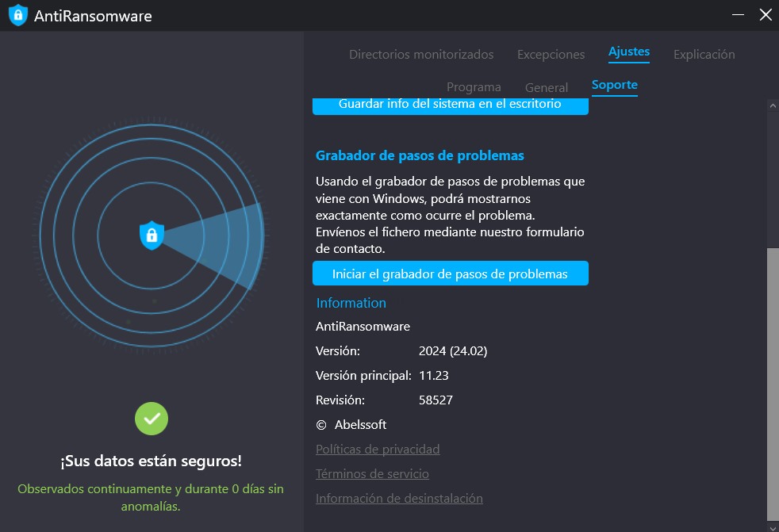779x532 pixels.
Task: Switch to the Programa settings tab
Action: 474,86
